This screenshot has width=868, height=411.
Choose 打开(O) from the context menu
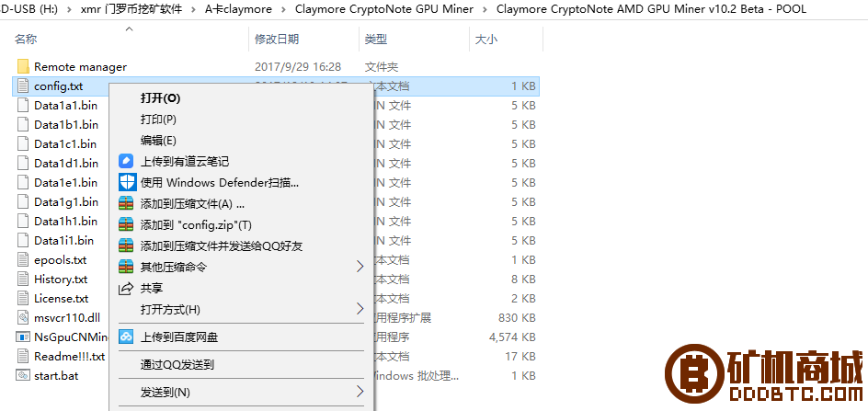pyautogui.click(x=161, y=98)
